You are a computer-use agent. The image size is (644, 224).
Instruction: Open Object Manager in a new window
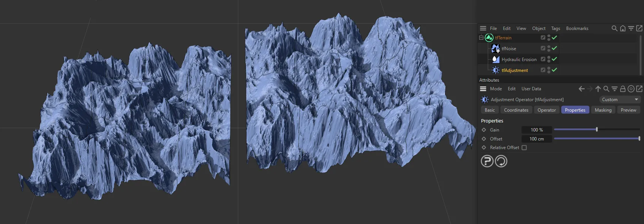coord(639,28)
